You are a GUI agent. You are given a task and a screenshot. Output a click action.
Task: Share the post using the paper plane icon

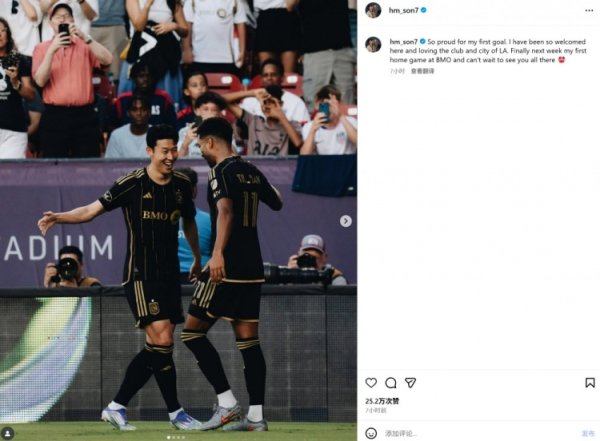pos(411,383)
